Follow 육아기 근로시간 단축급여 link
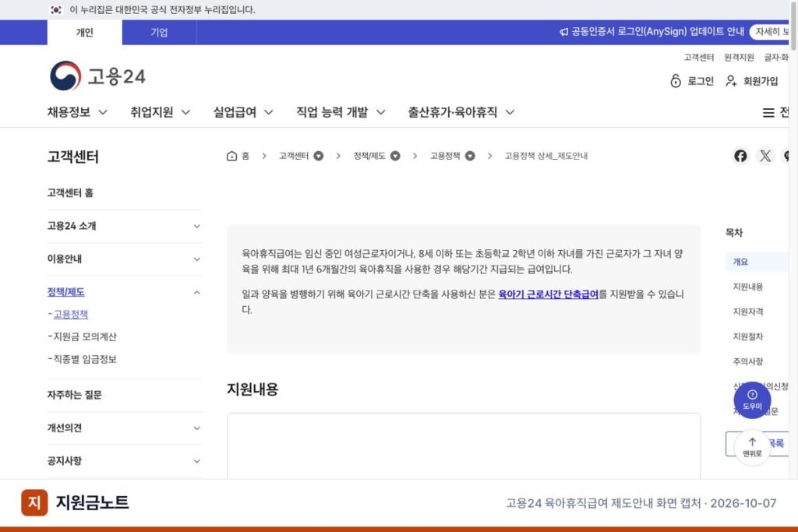This screenshot has width=798, height=532. 548,294
